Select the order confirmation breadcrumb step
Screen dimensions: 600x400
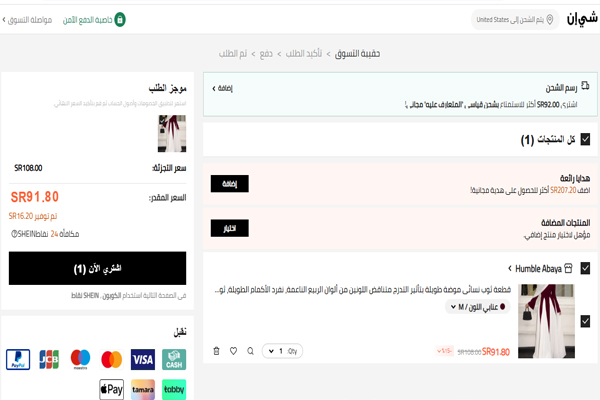point(304,54)
